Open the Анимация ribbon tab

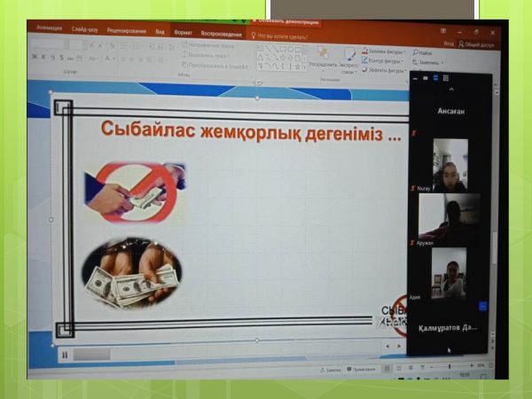click(50, 28)
